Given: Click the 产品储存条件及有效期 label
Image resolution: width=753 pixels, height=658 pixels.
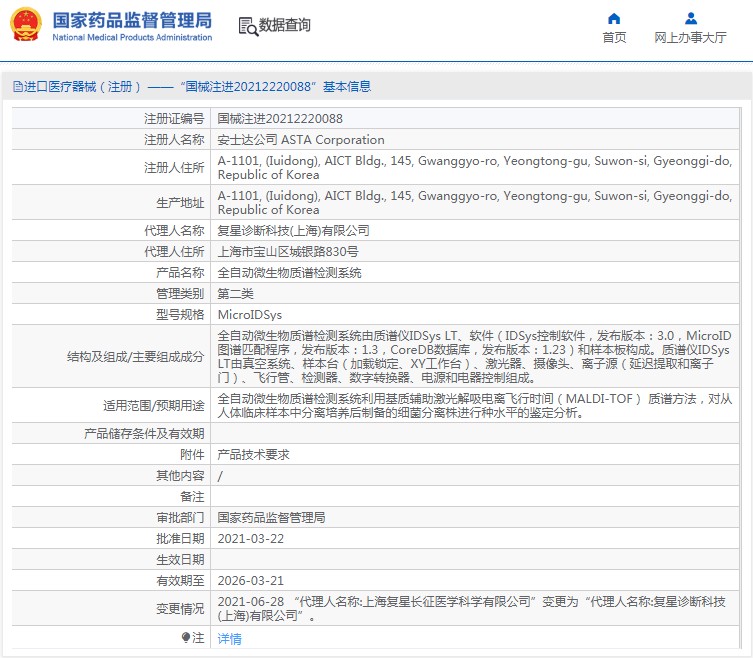Looking at the screenshot, I should point(144,434).
